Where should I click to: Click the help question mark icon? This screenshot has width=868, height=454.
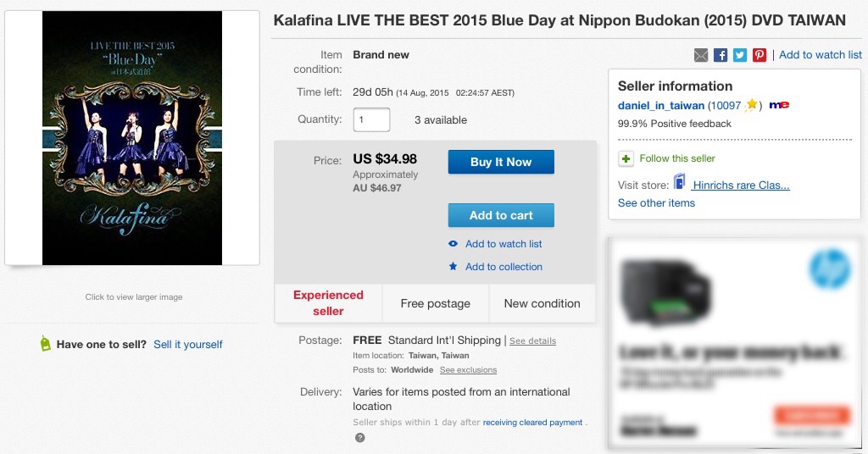pyautogui.click(x=359, y=437)
